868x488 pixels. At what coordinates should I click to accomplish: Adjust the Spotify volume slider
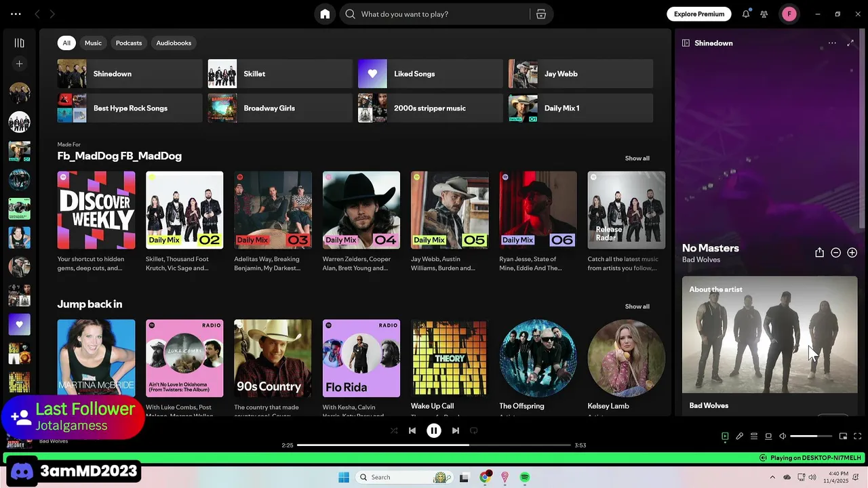811,436
